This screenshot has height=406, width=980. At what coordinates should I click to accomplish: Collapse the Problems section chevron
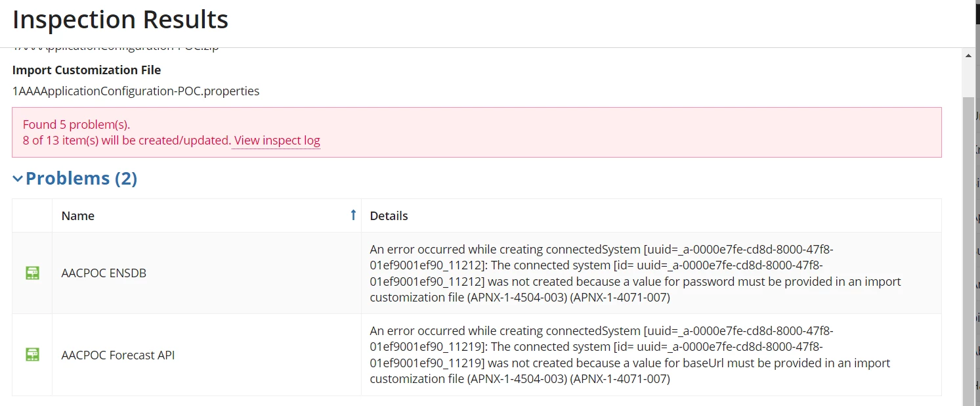pos(18,179)
